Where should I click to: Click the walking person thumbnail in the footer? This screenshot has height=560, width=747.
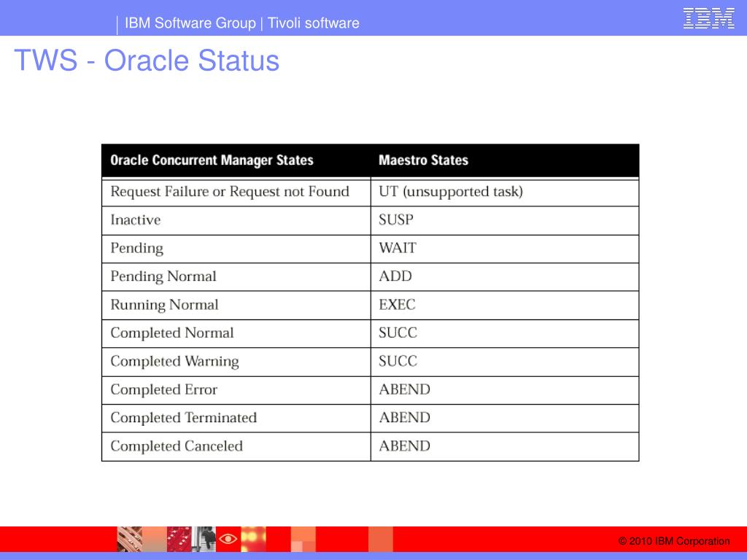click(x=204, y=539)
